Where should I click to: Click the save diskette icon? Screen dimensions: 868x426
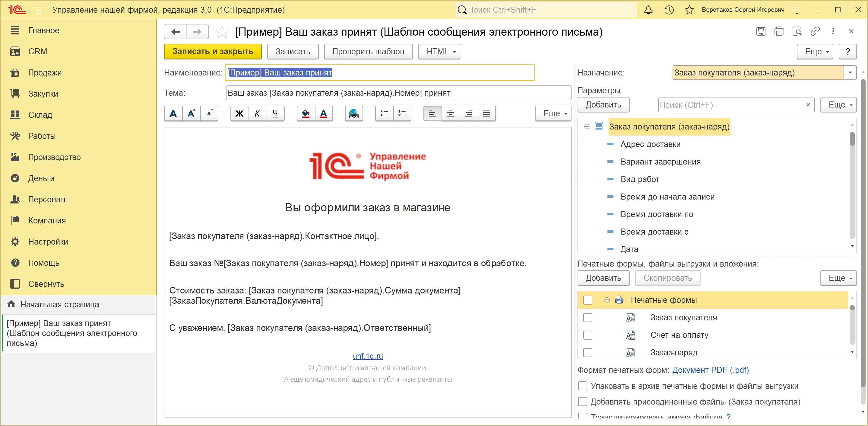(761, 31)
